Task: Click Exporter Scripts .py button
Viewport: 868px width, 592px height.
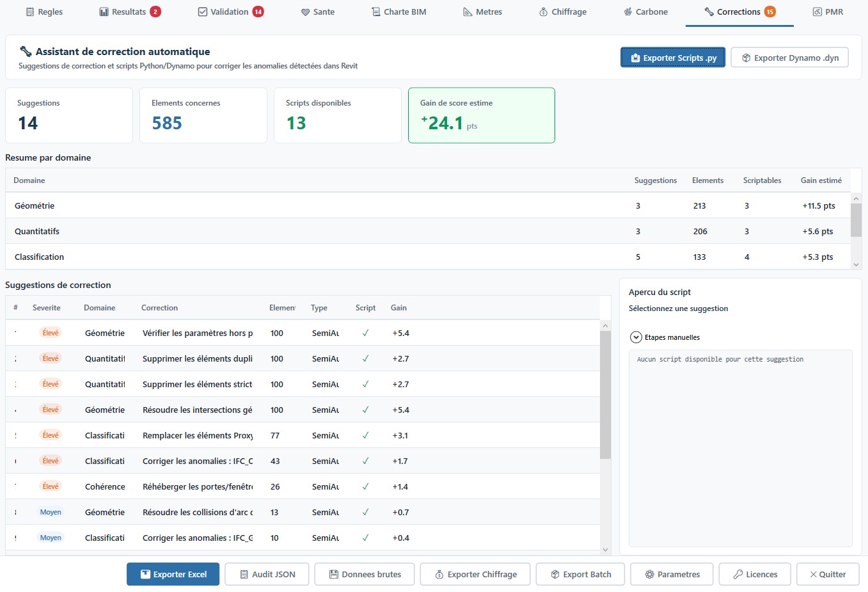Action: click(x=673, y=58)
